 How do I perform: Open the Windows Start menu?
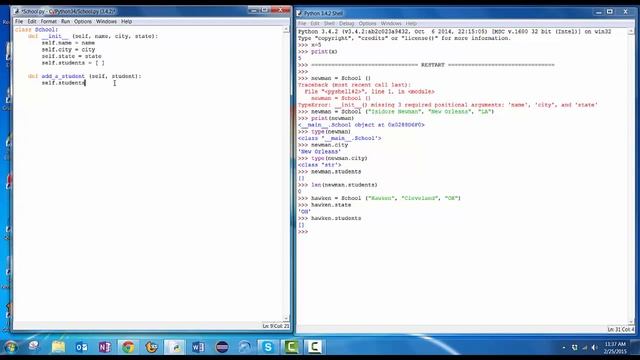point(11,347)
